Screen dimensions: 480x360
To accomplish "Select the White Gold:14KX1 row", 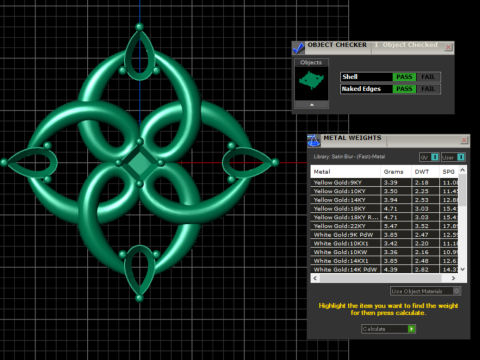I will coord(385,261).
